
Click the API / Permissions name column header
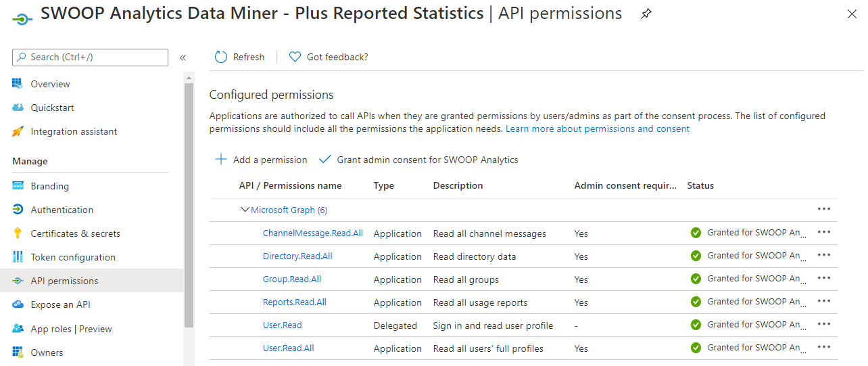click(x=290, y=185)
